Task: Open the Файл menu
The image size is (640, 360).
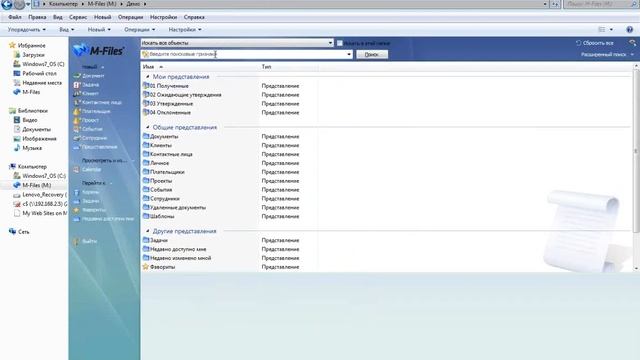Action: 15,17
